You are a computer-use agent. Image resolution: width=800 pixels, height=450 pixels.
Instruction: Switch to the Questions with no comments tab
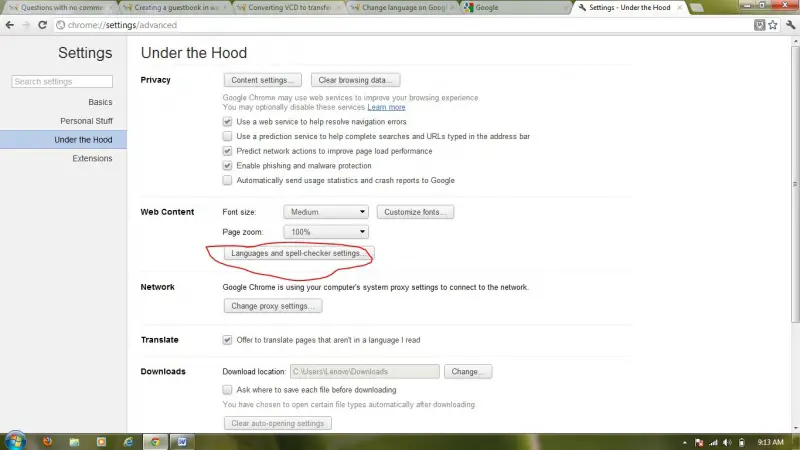(60, 8)
